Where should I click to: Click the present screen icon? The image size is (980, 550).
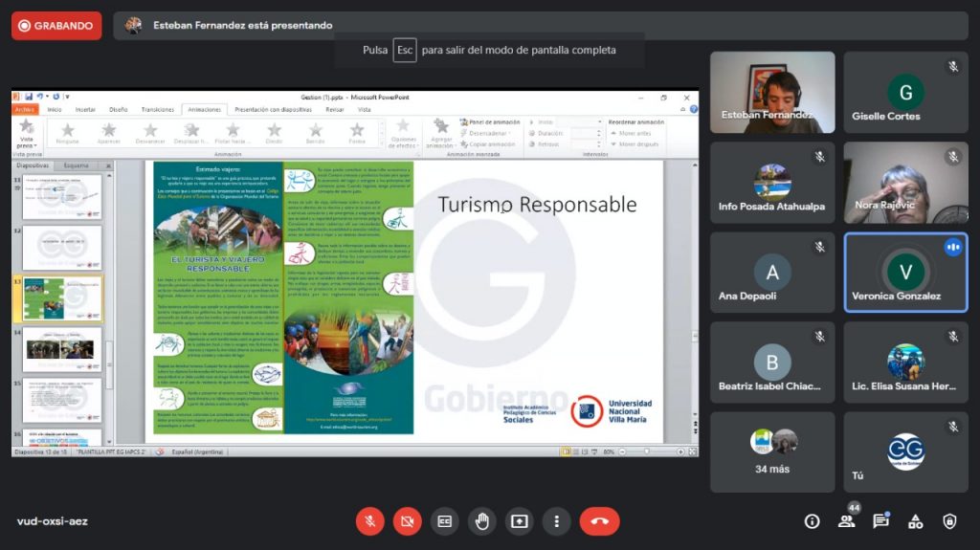click(x=520, y=521)
